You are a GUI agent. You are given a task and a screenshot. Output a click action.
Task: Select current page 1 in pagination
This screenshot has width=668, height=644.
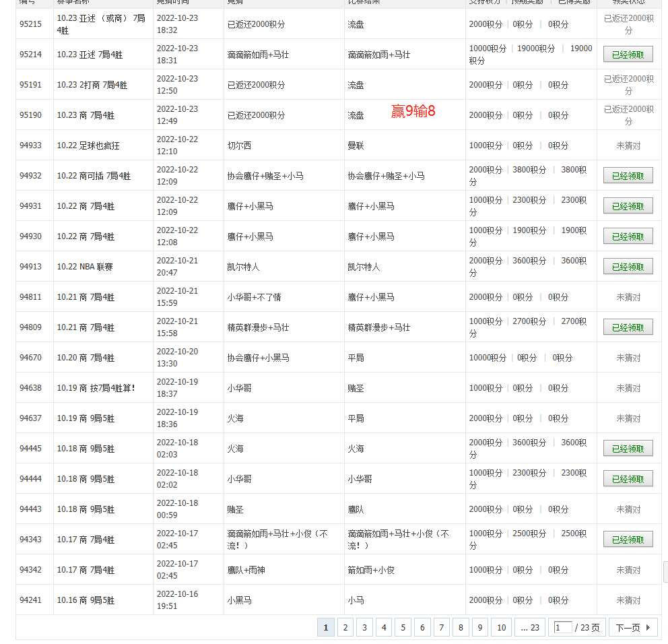(x=325, y=628)
